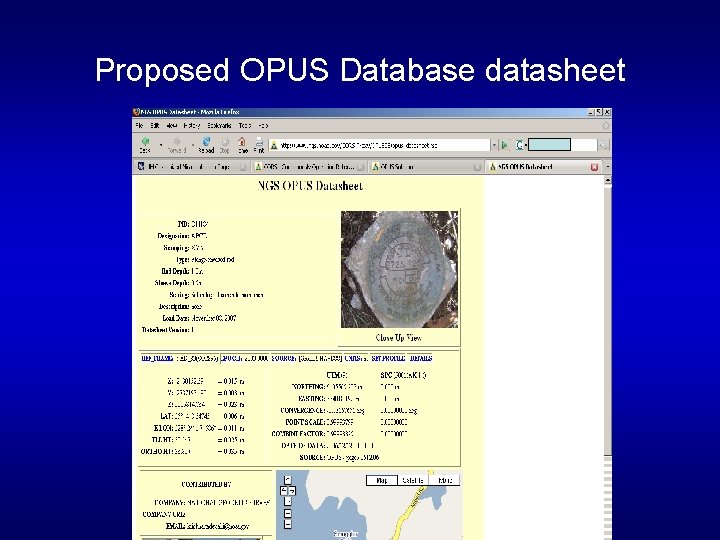Switch map to Hybrid view

click(x=444, y=480)
